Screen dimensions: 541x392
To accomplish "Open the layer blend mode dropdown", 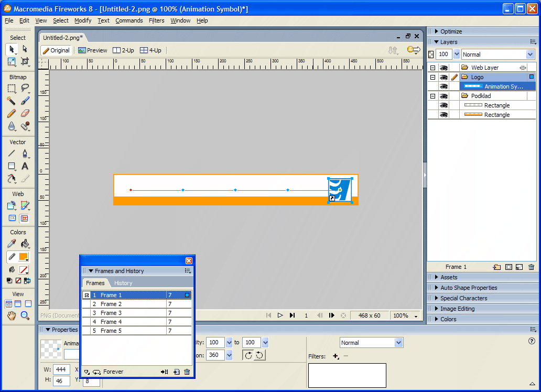I will tap(531, 55).
